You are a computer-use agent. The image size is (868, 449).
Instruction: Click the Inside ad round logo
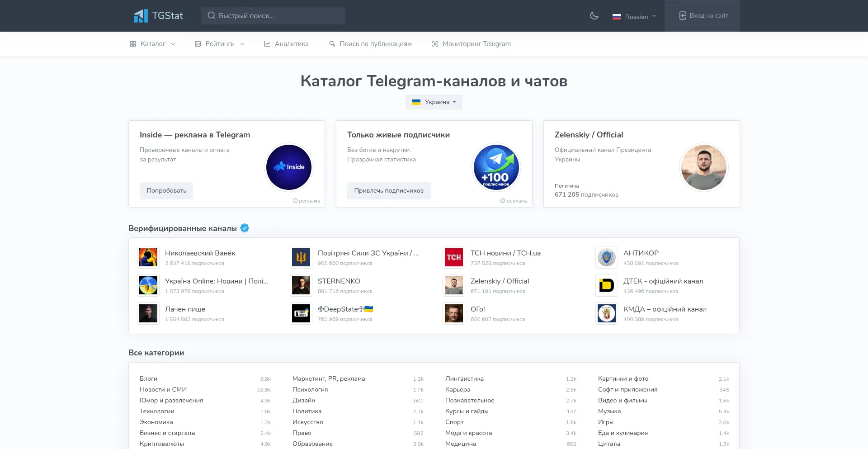point(289,167)
